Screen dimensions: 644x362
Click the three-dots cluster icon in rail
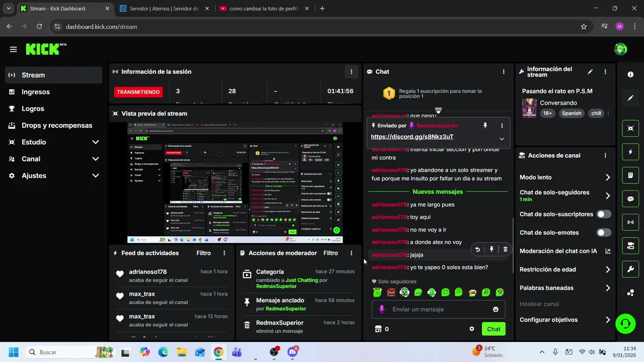pos(630,293)
